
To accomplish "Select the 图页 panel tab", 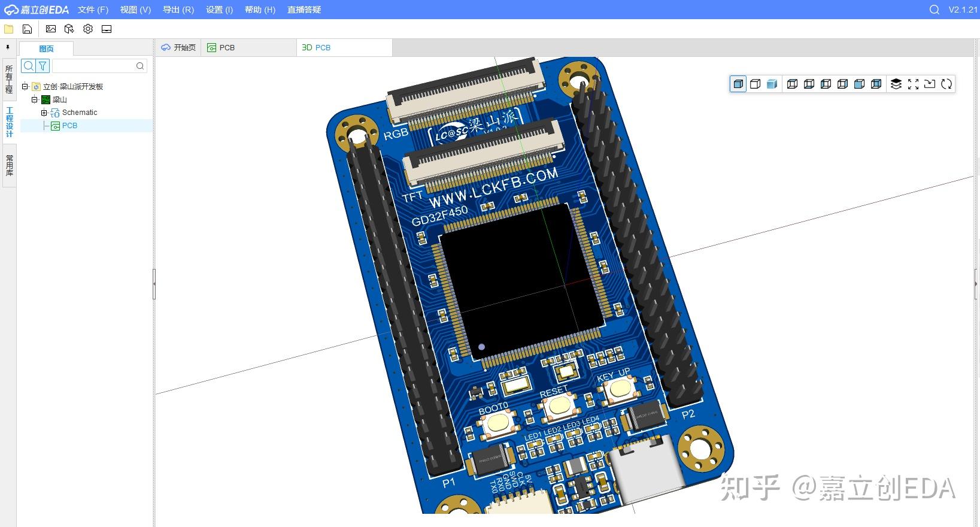I will 46,49.
